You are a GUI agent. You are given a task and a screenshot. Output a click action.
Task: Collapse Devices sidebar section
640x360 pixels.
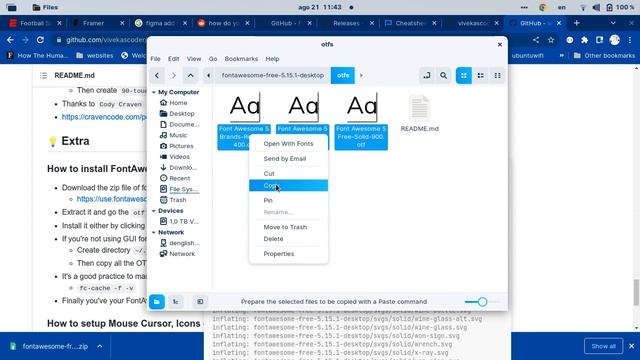pos(154,211)
